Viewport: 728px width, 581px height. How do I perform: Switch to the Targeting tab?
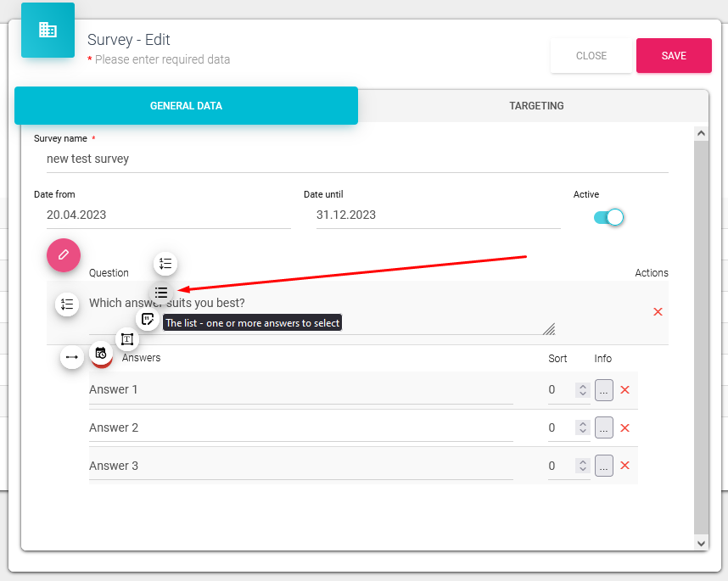(536, 106)
